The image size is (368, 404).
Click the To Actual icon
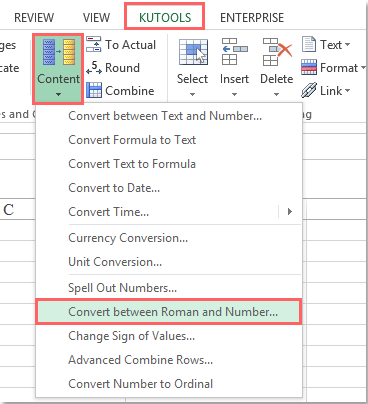point(94,44)
